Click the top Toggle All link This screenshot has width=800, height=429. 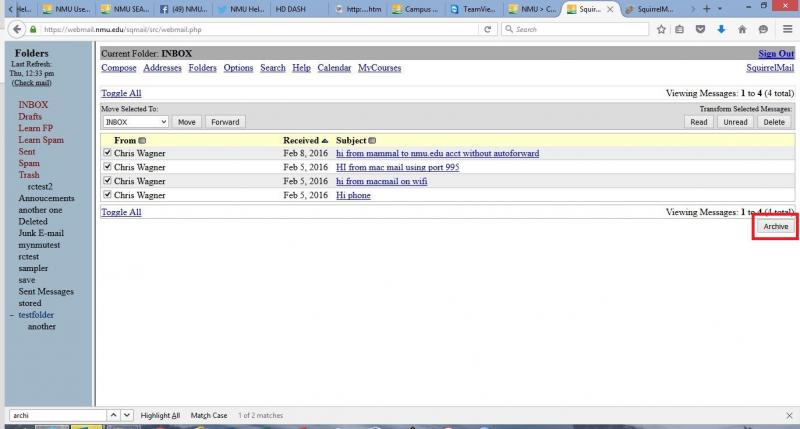point(121,93)
